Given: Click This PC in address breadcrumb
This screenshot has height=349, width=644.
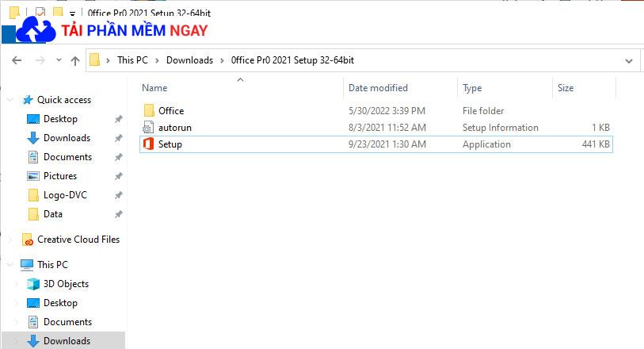Looking at the screenshot, I should pyautogui.click(x=132, y=60).
